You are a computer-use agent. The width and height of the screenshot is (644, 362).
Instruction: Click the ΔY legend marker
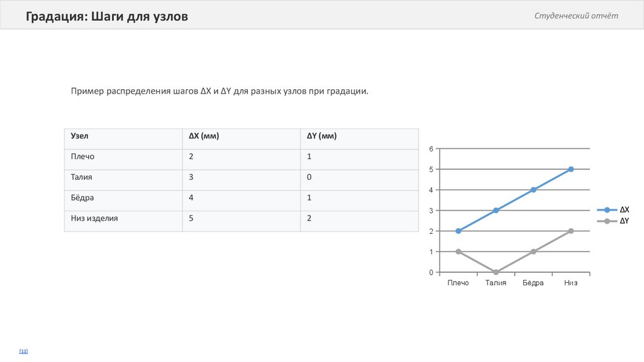(607, 221)
